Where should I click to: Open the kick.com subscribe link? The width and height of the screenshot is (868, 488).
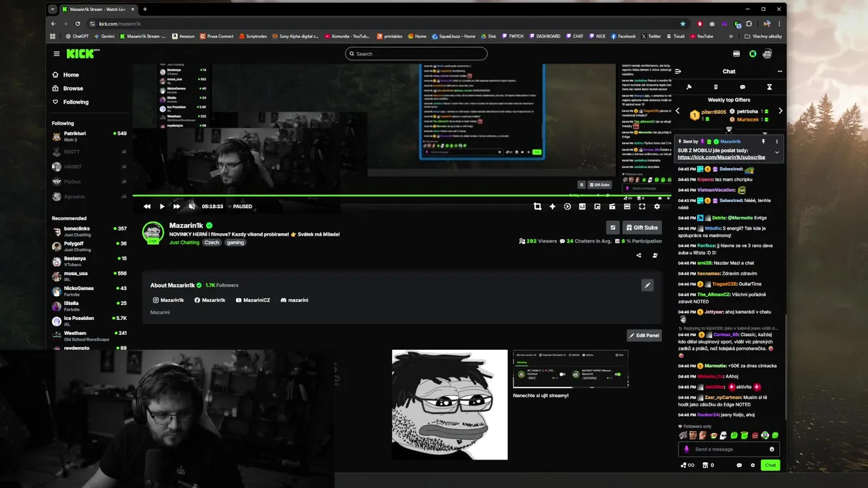tap(722, 157)
